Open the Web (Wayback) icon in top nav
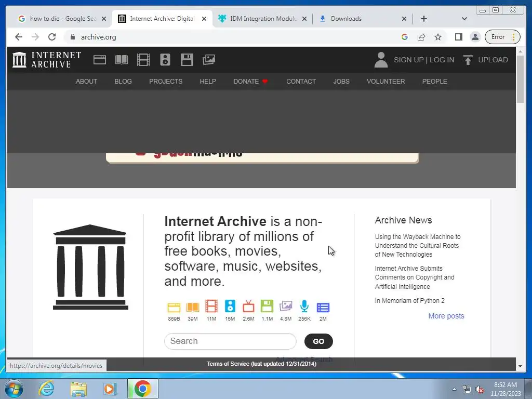The image size is (532, 399). tap(100, 60)
